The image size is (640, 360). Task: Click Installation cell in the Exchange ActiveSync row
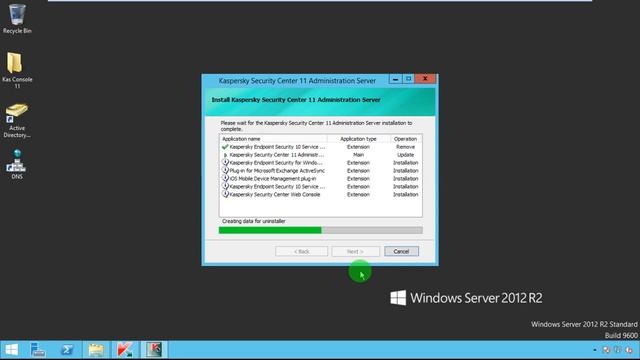[x=405, y=171]
